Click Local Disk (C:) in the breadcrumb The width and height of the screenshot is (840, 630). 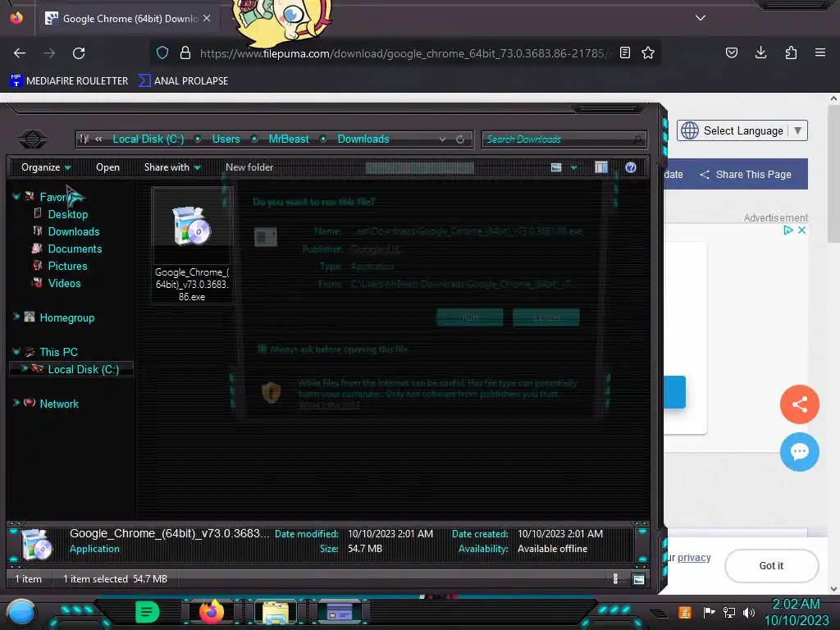[x=148, y=139]
